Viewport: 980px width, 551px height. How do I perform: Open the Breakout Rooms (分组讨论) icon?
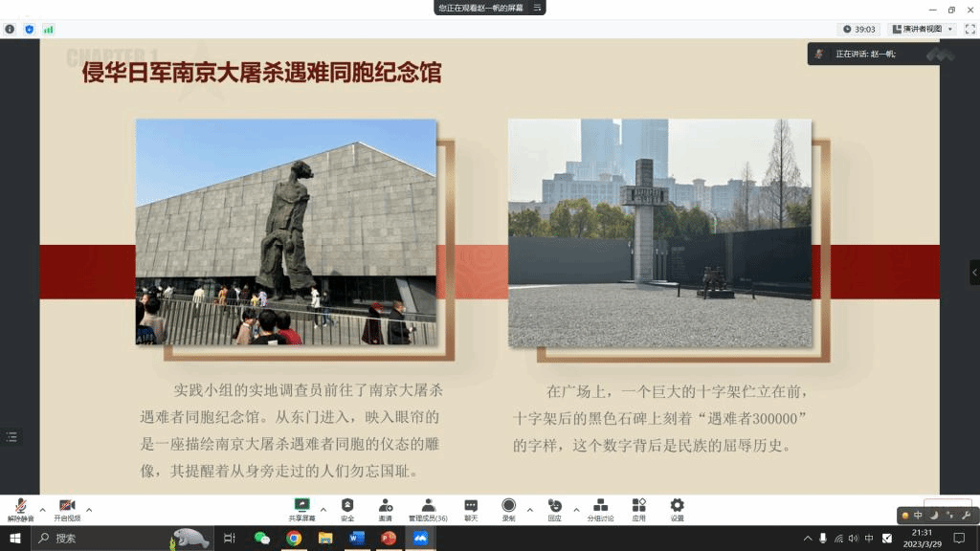click(600, 508)
